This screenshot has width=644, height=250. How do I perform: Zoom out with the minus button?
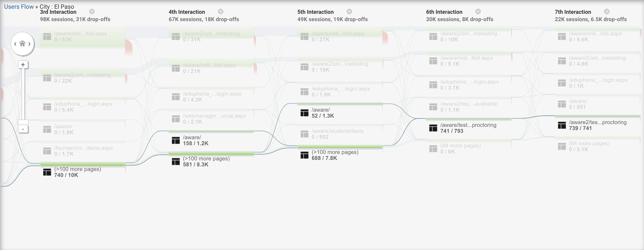(x=23, y=129)
